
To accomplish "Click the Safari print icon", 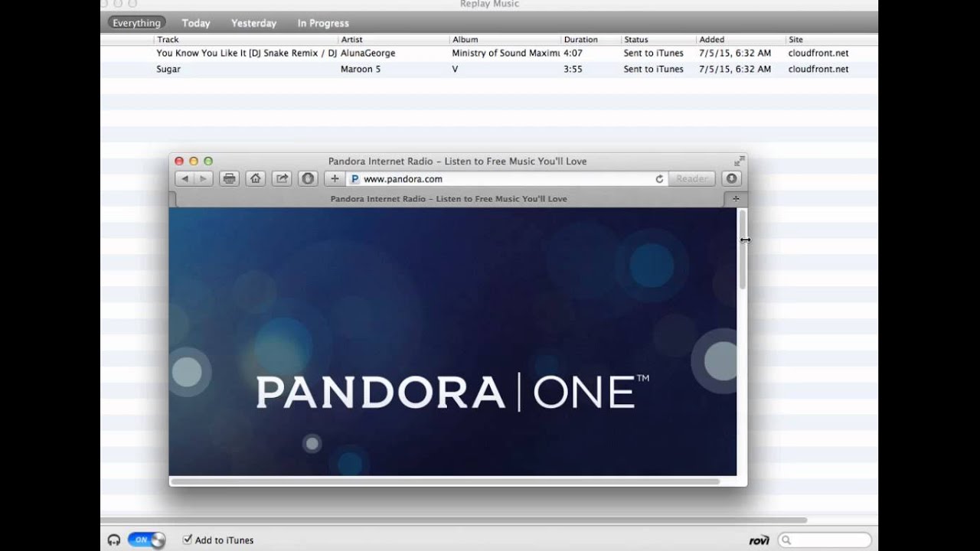I will coord(229,179).
